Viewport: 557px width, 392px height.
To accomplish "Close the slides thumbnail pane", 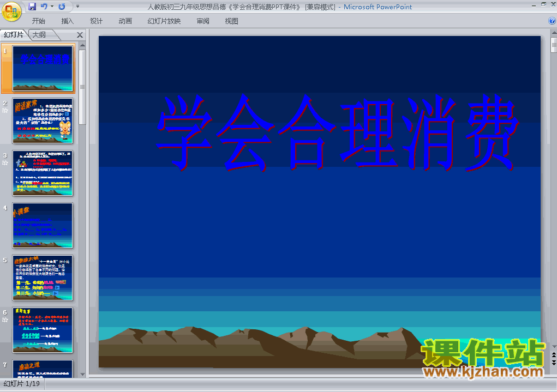I will pyautogui.click(x=80, y=35).
